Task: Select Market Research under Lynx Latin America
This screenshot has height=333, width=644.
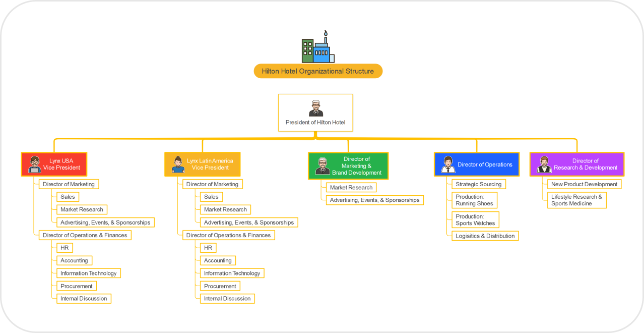Action: click(225, 209)
